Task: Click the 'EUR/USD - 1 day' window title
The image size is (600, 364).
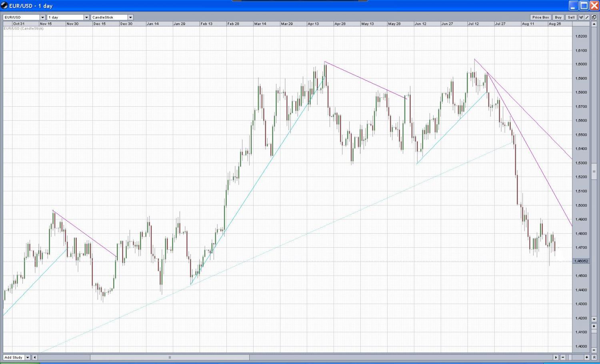Action: (x=31, y=6)
